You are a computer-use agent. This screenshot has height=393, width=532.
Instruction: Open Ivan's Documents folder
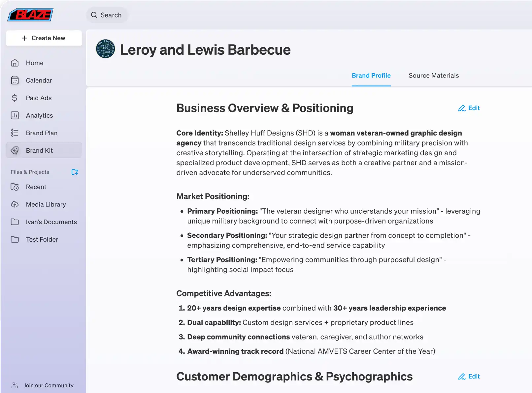pyautogui.click(x=44, y=222)
